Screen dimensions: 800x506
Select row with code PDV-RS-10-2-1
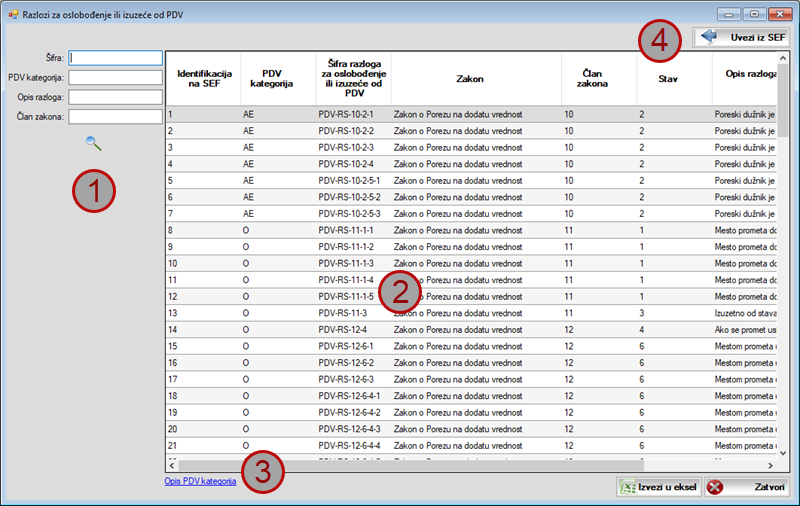point(472,114)
